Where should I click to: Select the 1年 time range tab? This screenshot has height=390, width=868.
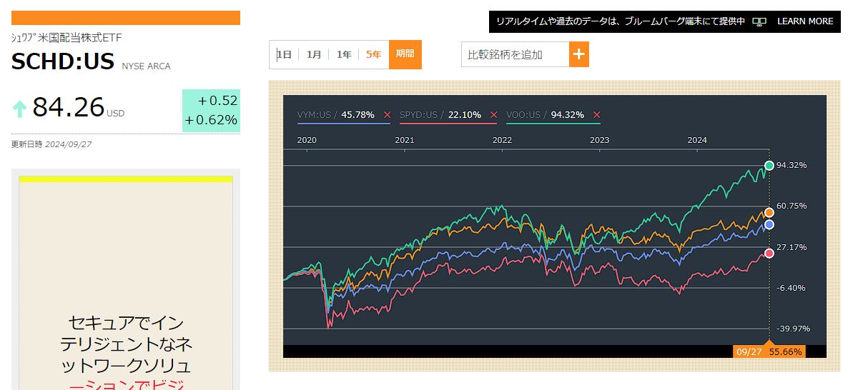(x=344, y=54)
